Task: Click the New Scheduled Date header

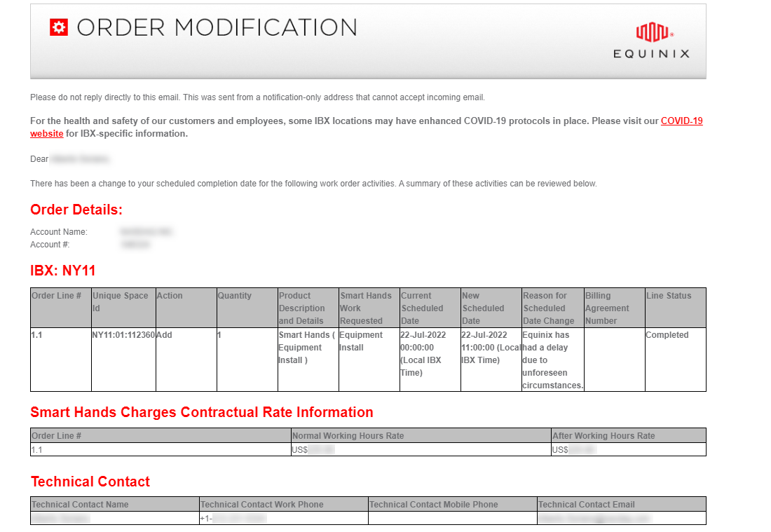Action: [x=491, y=308]
